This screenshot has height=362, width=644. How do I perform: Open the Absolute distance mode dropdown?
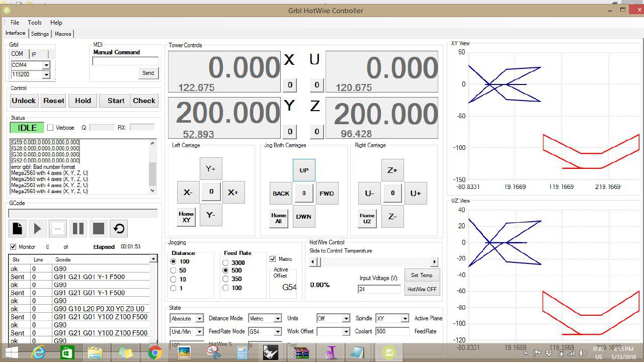pyautogui.click(x=199, y=319)
